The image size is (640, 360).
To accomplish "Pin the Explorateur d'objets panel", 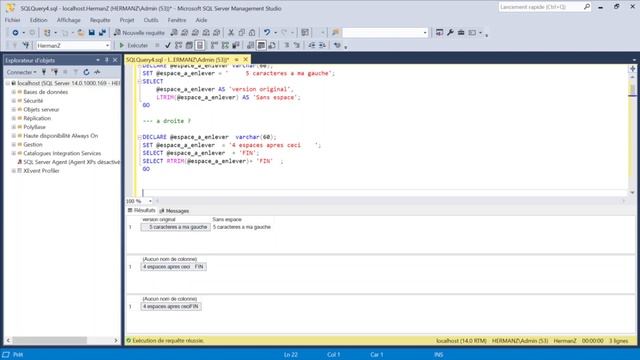I will coord(107,60).
